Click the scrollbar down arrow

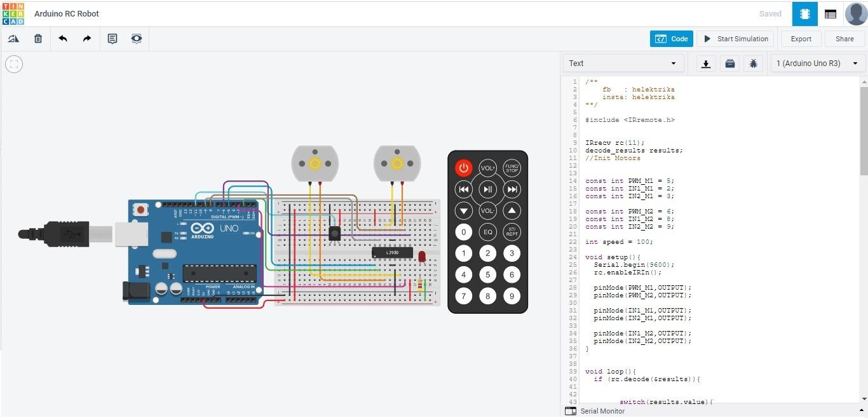[864, 399]
